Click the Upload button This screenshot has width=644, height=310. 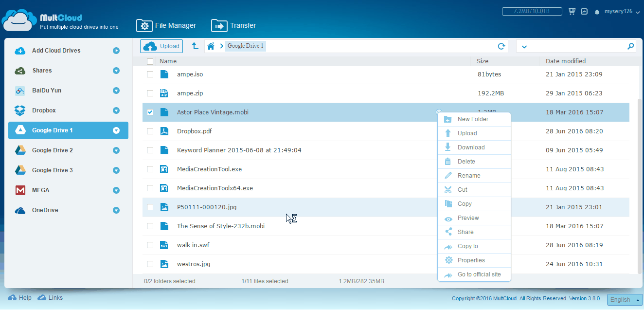pyautogui.click(x=161, y=46)
